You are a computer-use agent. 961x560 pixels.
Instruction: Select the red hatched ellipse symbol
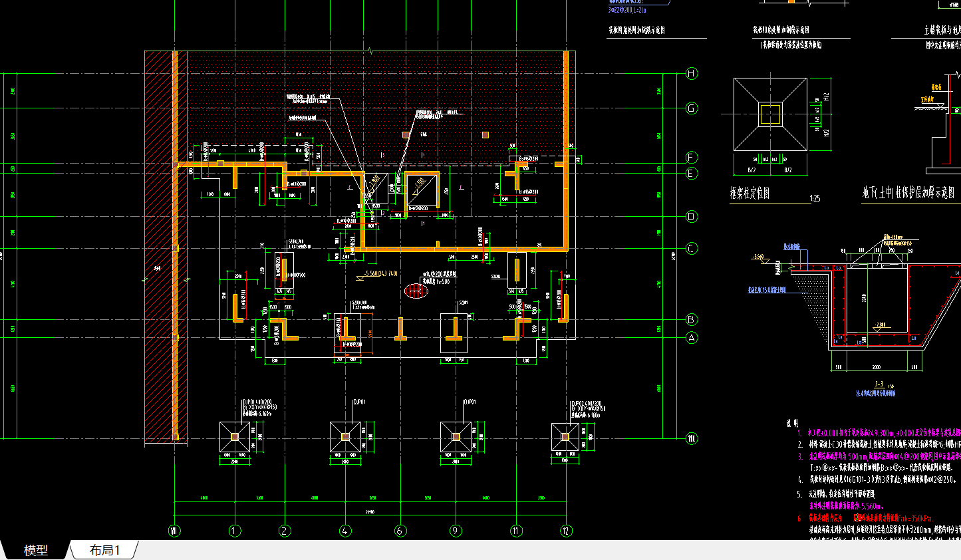(416, 291)
